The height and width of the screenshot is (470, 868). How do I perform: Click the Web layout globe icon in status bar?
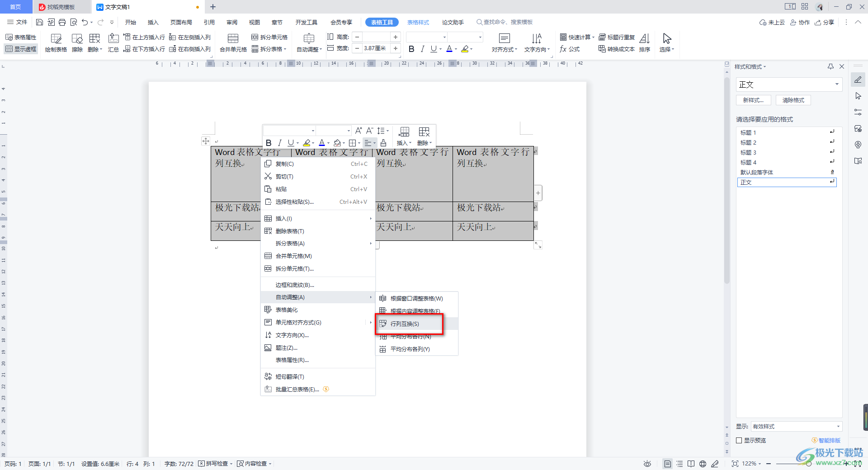pos(703,464)
